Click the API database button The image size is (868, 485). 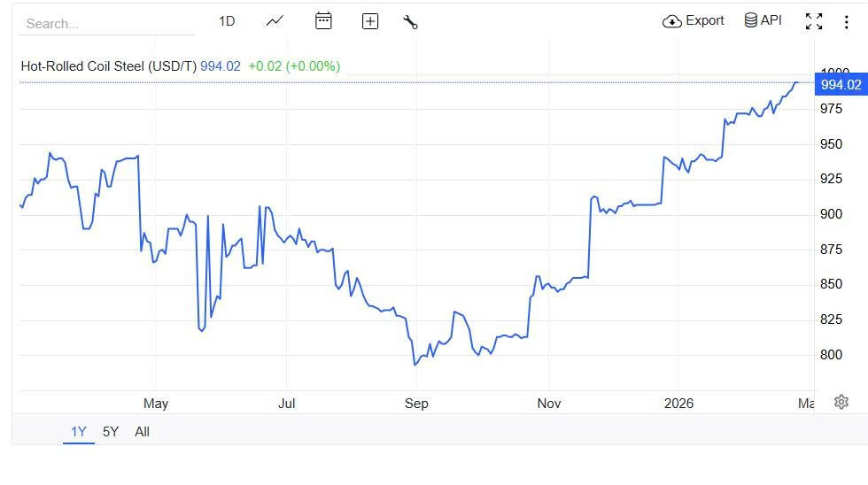tap(763, 20)
